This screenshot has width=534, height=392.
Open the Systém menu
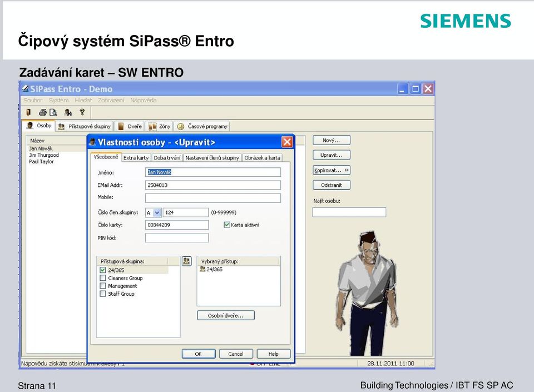coord(58,100)
